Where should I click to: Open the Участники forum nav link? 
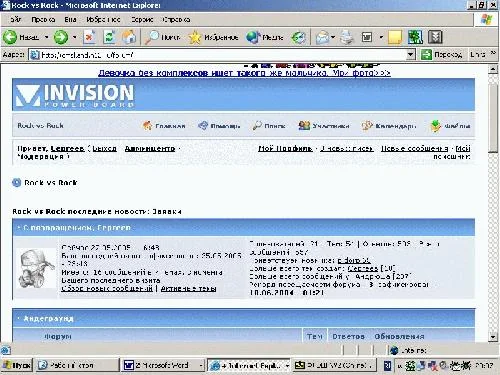coord(324,126)
